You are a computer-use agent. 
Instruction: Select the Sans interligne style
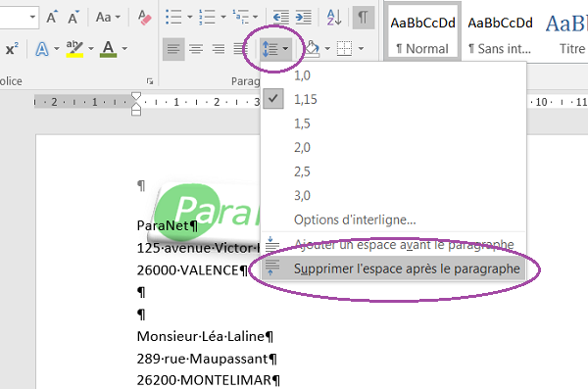(x=500, y=34)
